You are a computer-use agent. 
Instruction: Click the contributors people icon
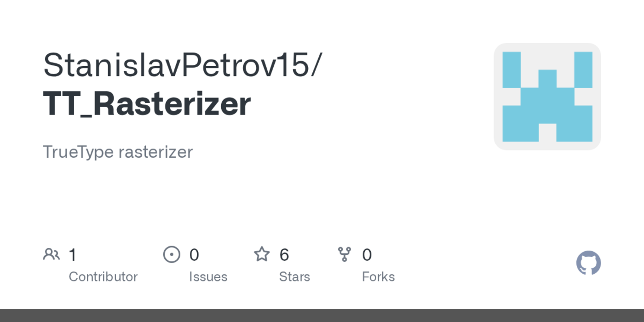(51, 254)
